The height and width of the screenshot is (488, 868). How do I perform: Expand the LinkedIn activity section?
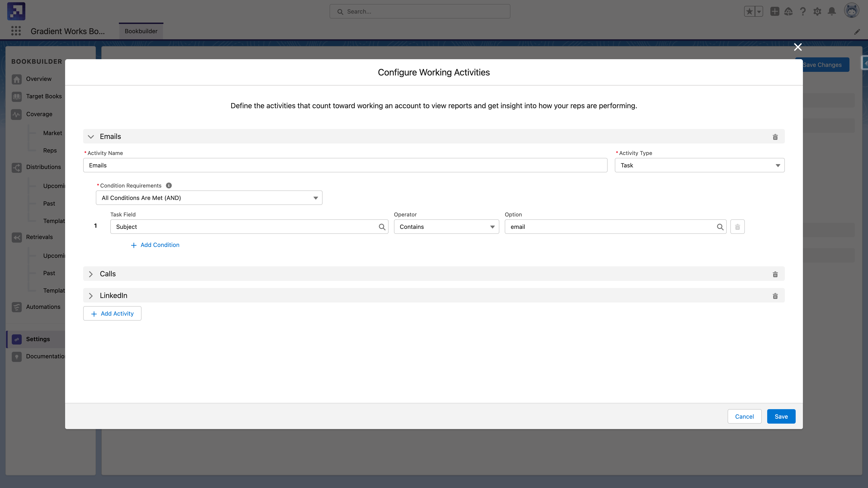(x=91, y=296)
